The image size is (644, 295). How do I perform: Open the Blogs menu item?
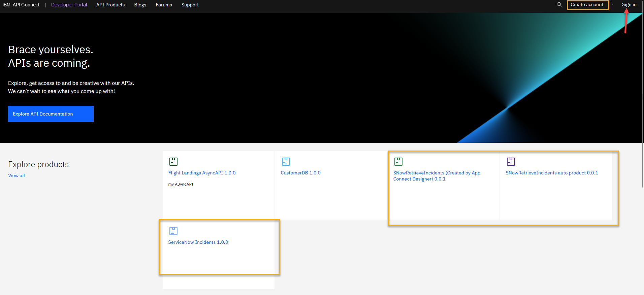point(140,5)
